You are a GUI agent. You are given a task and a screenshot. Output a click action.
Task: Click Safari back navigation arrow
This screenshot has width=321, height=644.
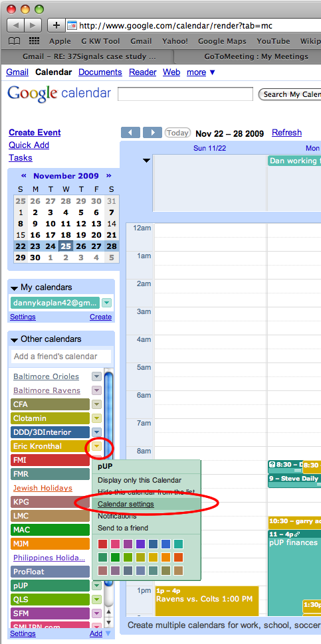[16, 25]
